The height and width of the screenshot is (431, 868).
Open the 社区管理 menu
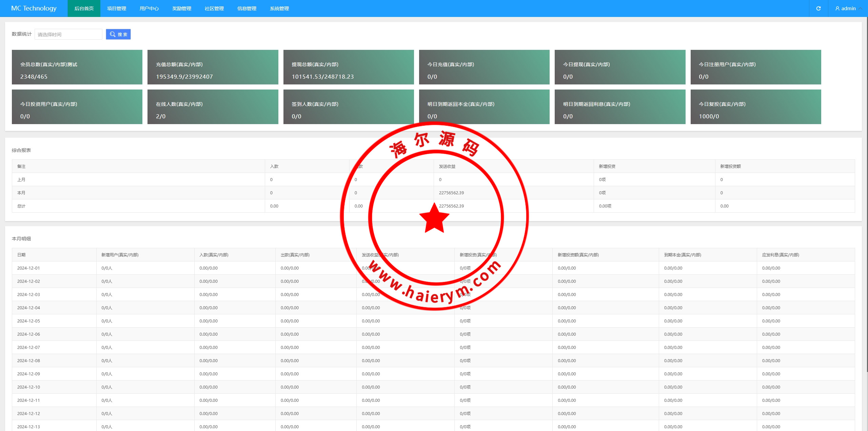click(x=214, y=8)
